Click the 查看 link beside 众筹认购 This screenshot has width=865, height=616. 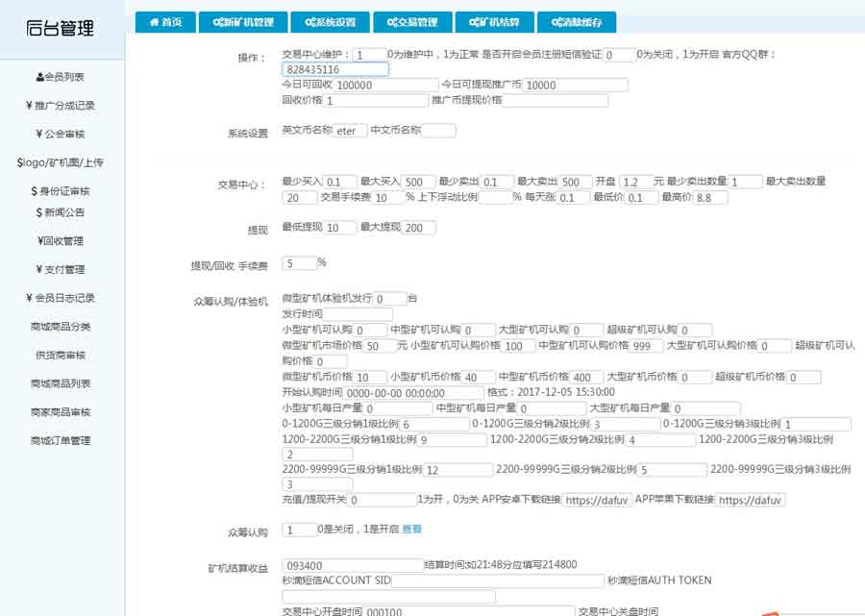411,530
